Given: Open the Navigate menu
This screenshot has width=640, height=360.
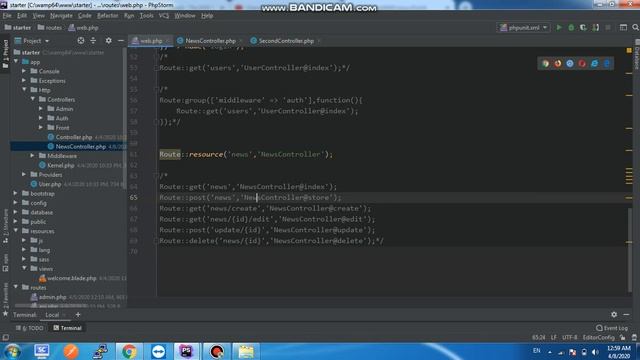Looking at the screenshot, I should click(61, 16).
